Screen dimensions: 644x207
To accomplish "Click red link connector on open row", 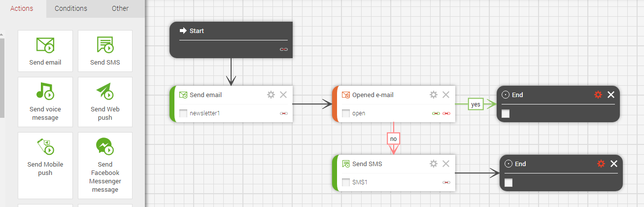I will click(x=446, y=113).
